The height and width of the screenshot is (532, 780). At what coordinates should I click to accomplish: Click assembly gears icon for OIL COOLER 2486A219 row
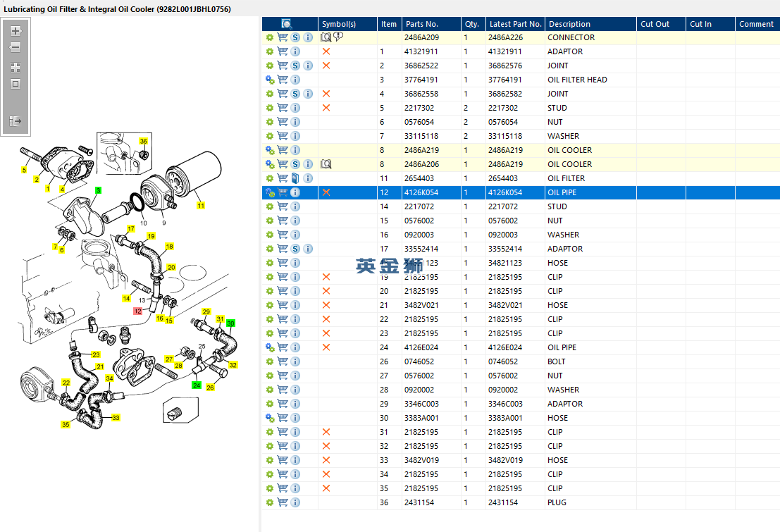[x=270, y=150]
